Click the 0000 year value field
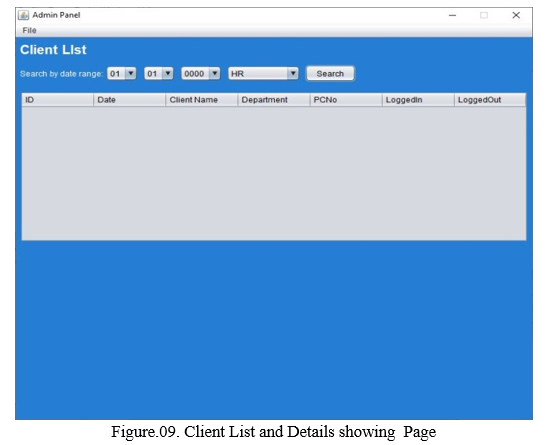The height and width of the screenshot is (445, 552). pos(195,74)
